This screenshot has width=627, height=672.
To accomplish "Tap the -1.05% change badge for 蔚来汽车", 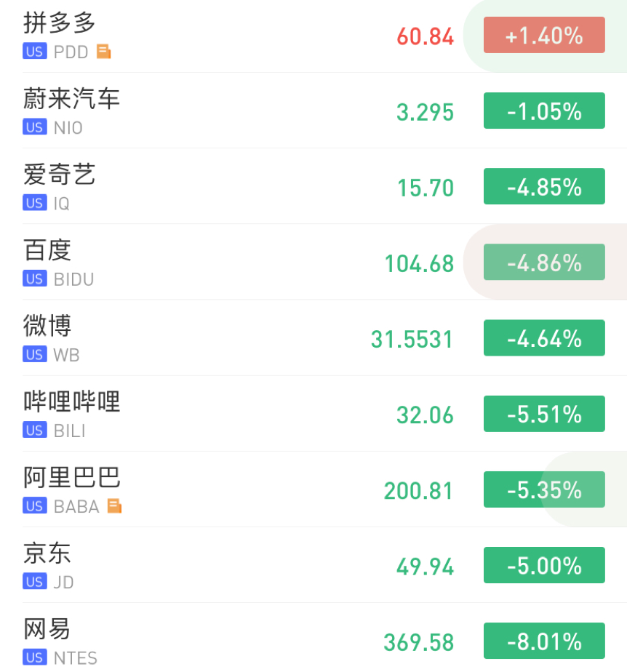I will [544, 111].
